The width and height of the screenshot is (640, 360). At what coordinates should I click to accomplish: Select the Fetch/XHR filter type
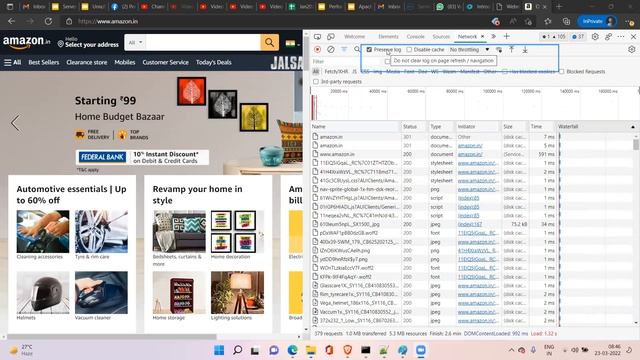[x=336, y=71]
